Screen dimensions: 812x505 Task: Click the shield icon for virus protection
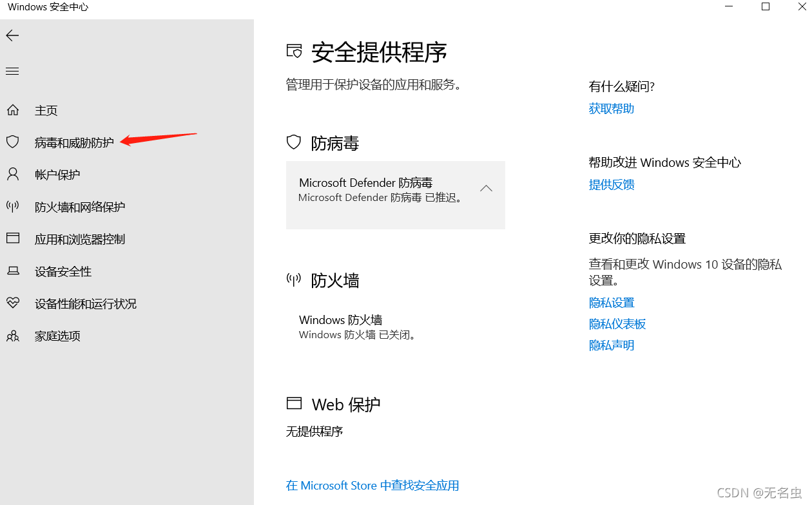12,142
